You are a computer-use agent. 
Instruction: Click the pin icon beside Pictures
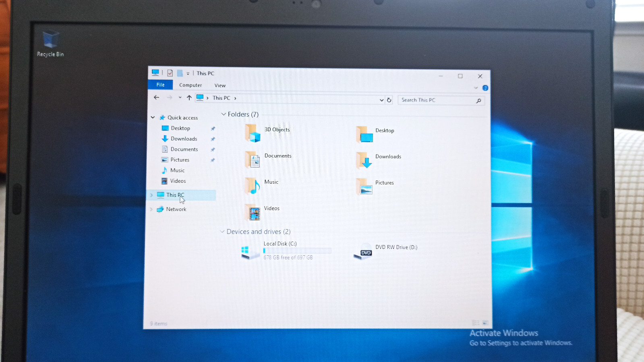click(x=213, y=160)
